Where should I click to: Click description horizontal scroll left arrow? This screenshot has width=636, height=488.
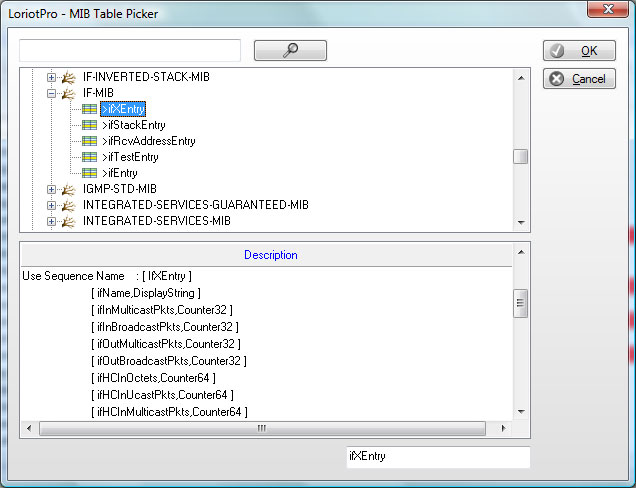[x=29, y=428]
